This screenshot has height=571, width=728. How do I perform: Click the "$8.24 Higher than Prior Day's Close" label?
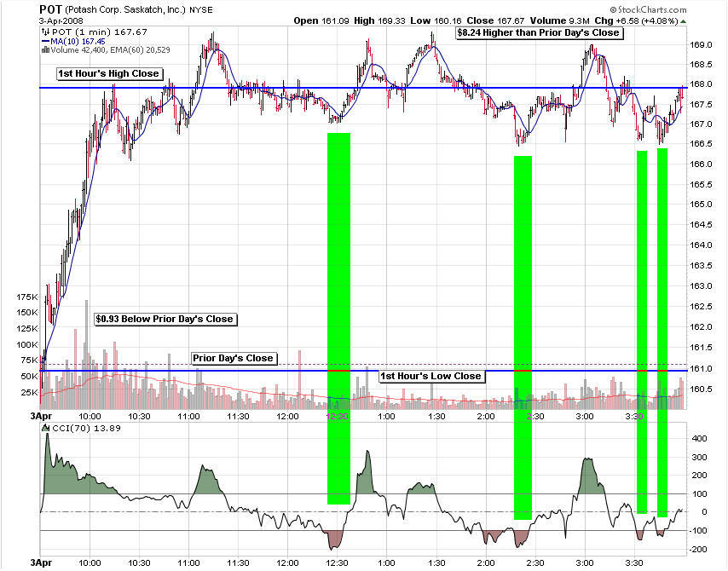(539, 32)
